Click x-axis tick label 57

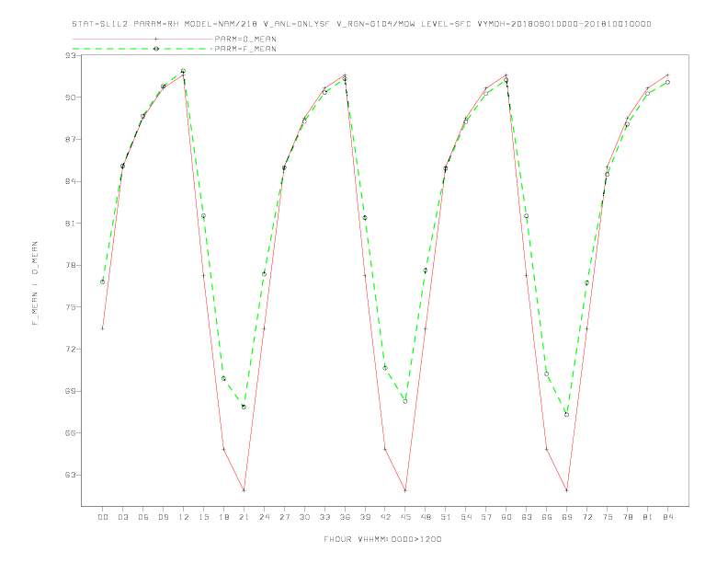486,517
